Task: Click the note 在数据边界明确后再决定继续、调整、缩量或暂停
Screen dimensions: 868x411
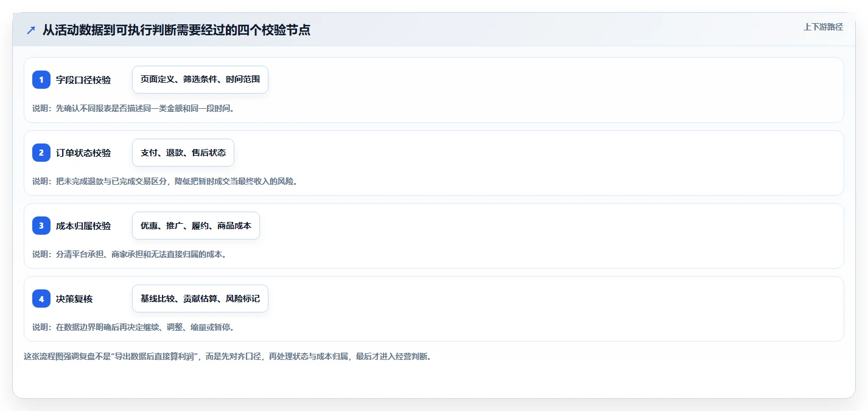Action: click(x=133, y=327)
